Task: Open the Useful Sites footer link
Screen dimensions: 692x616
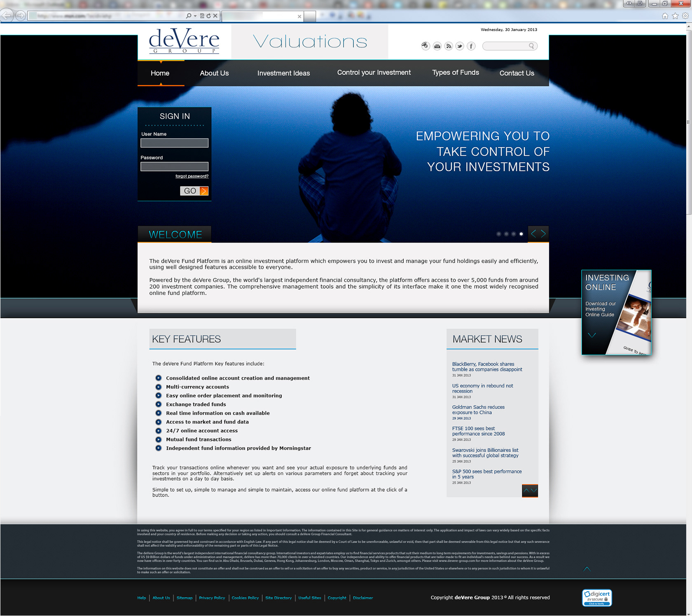Action: pyautogui.click(x=310, y=598)
